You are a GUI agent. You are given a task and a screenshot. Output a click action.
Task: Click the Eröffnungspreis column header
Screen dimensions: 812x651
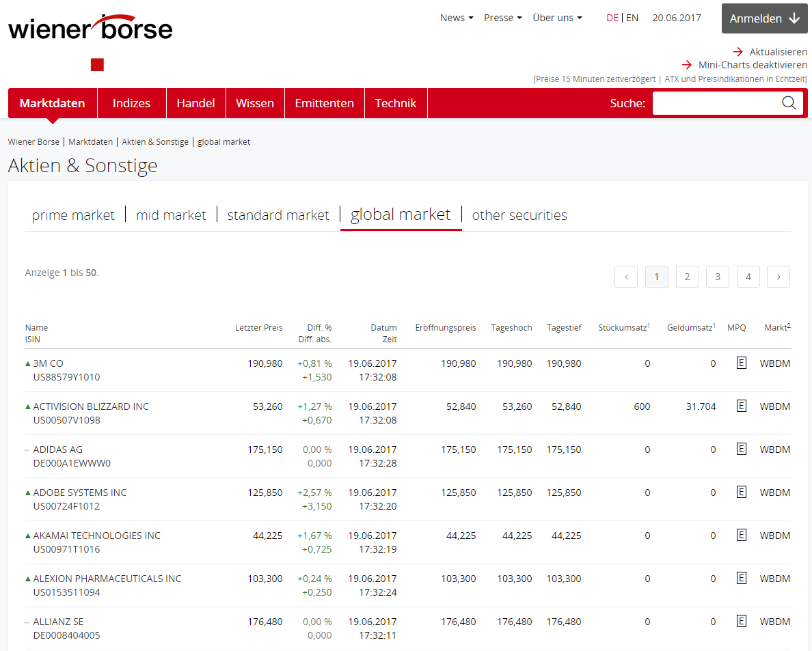pos(446,328)
